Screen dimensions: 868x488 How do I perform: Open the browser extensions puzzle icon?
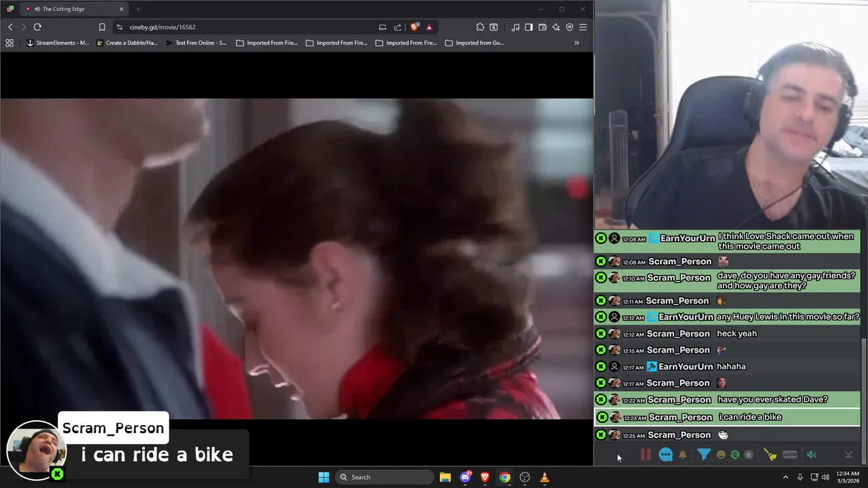480,27
